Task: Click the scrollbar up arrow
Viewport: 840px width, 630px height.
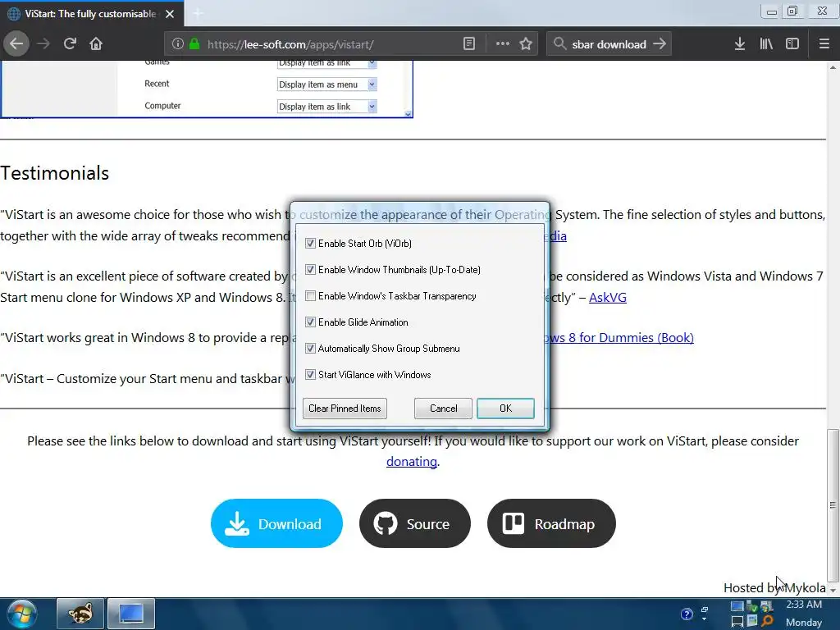Action: (x=833, y=67)
